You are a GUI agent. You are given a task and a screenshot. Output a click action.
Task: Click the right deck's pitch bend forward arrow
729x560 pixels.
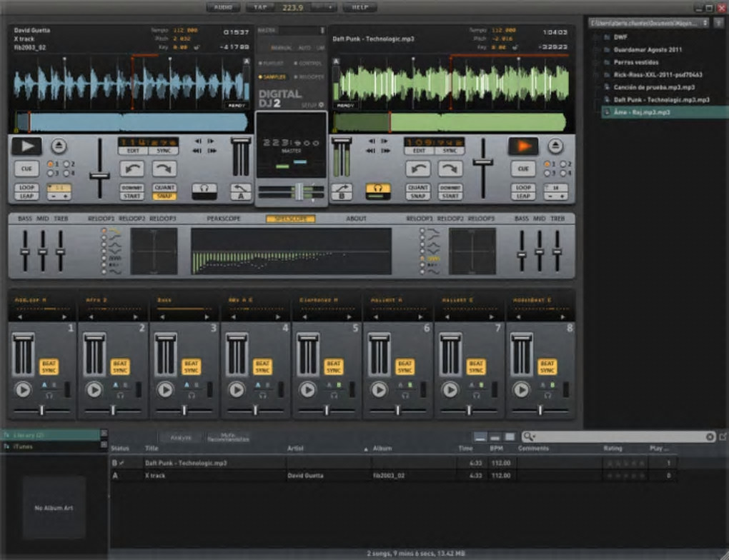(449, 169)
